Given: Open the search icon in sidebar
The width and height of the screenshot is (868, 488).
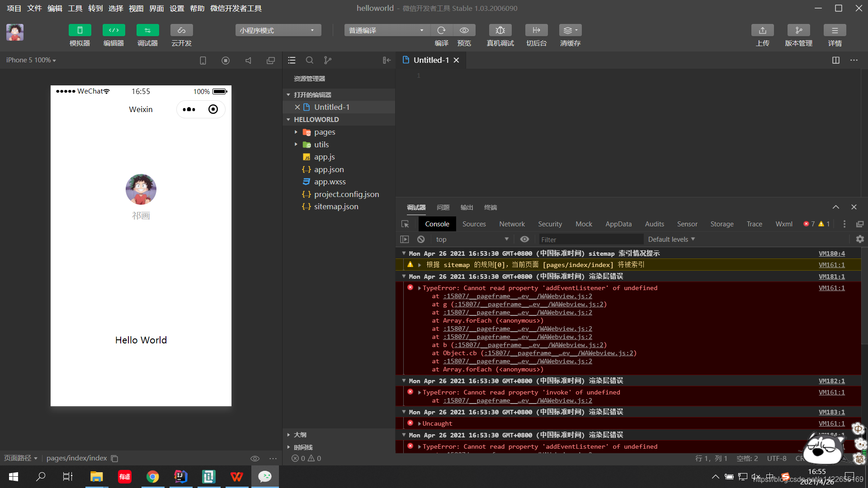Looking at the screenshot, I should click(310, 60).
